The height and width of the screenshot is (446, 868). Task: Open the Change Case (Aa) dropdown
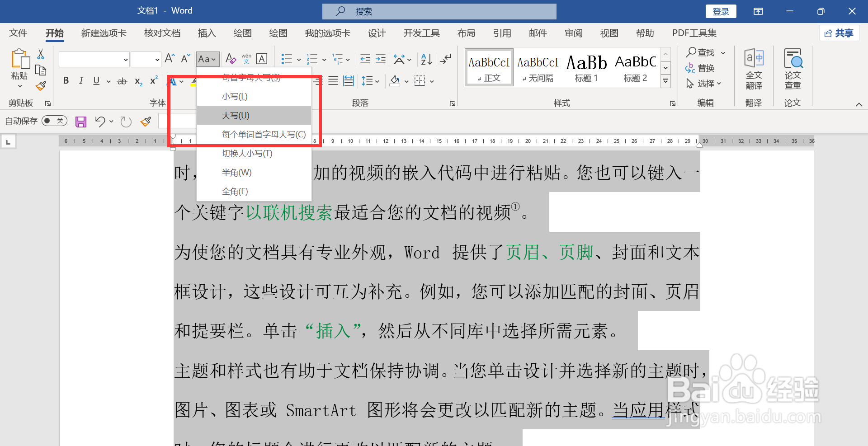[208, 59]
